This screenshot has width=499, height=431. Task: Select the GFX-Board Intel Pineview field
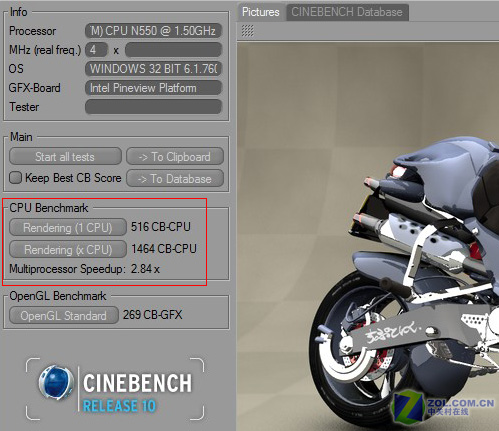click(153, 88)
